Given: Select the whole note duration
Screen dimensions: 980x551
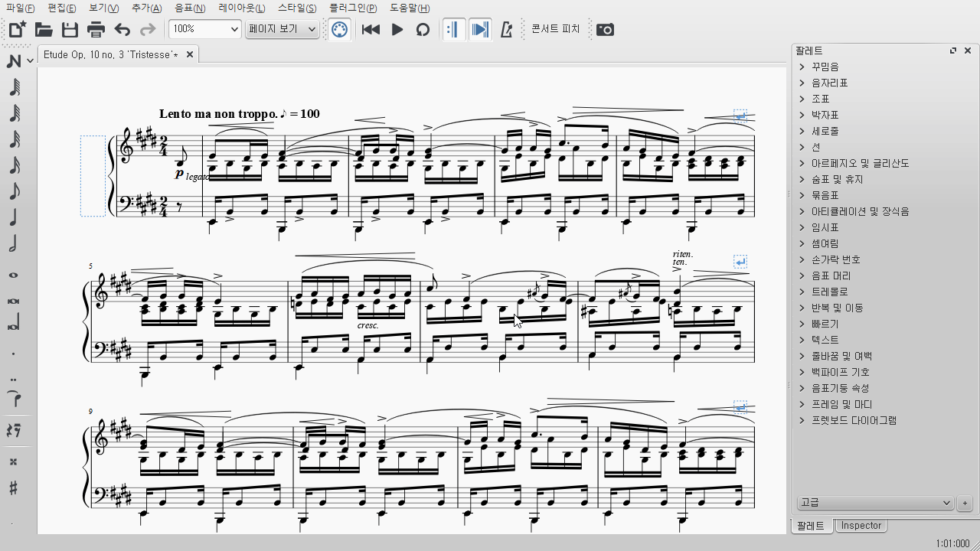Looking at the screenshot, I should [x=13, y=275].
